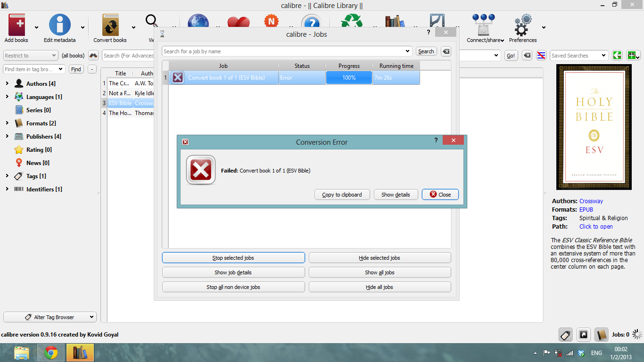Click the red heart donate icon
This screenshot has width=644, height=362.
(238, 22)
